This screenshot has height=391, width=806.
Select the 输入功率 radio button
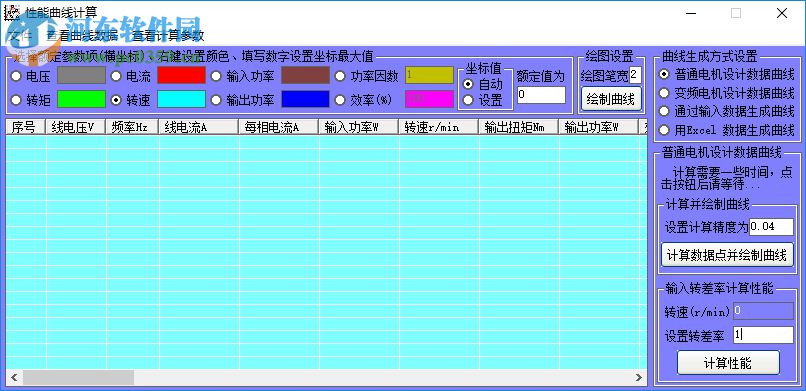click(216, 77)
